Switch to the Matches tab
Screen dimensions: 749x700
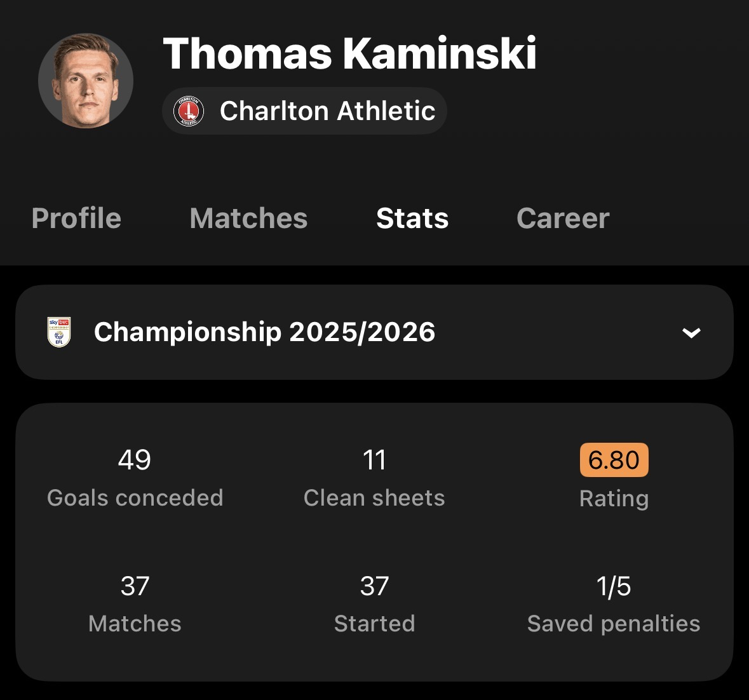coord(248,219)
